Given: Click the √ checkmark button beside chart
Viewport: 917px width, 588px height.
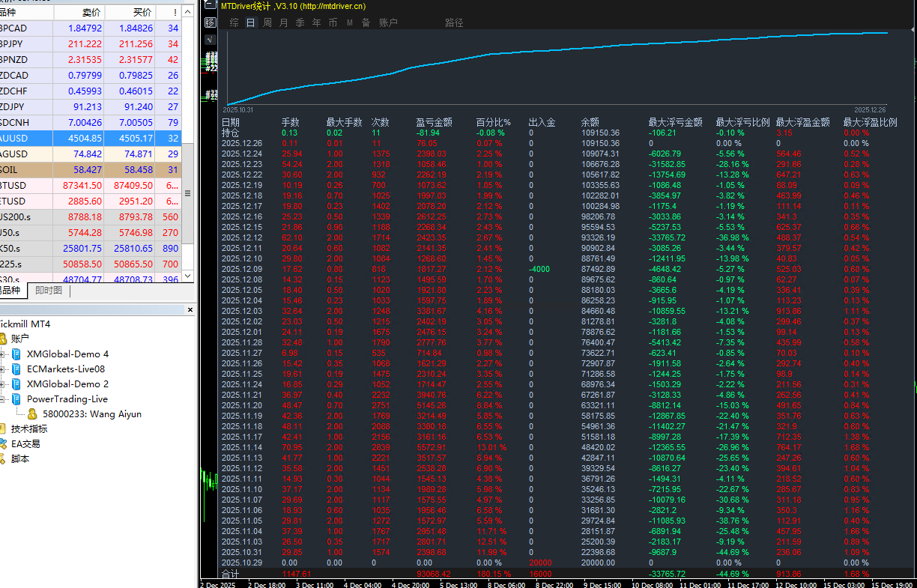Looking at the screenshot, I should tap(210, 39).
